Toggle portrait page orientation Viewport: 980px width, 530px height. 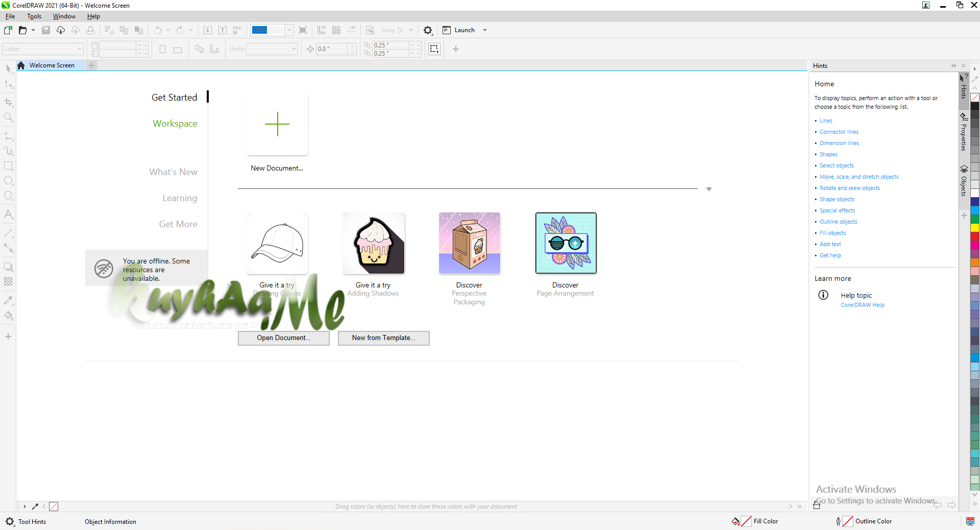pos(162,49)
